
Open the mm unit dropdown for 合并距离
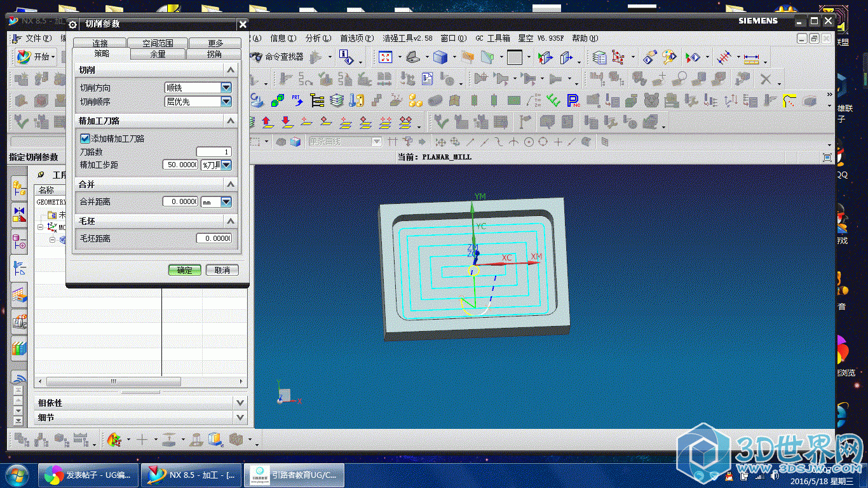(226, 202)
